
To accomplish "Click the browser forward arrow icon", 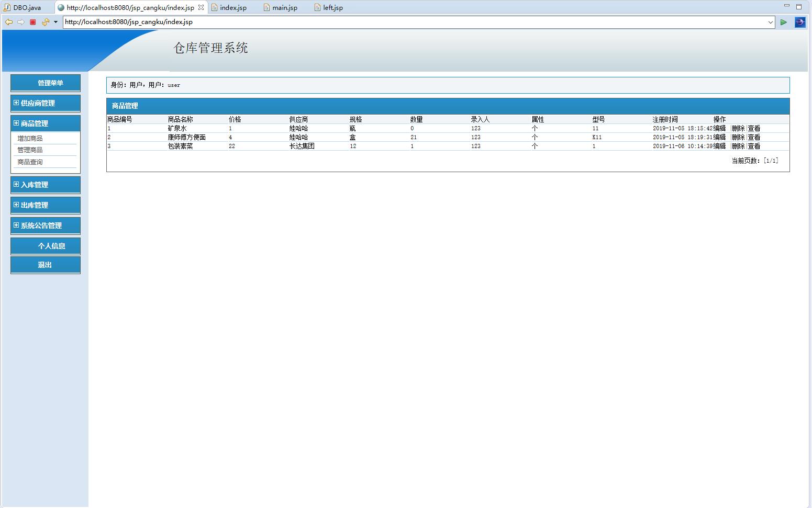I will pyautogui.click(x=20, y=22).
